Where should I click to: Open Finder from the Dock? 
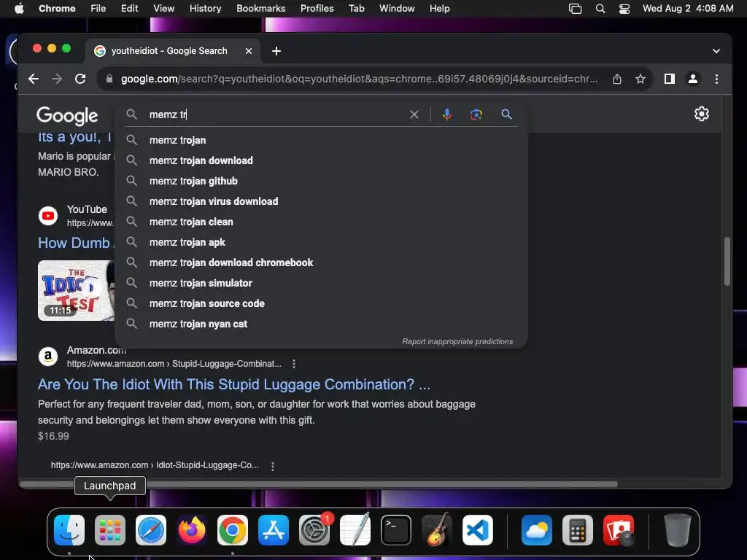(x=69, y=530)
